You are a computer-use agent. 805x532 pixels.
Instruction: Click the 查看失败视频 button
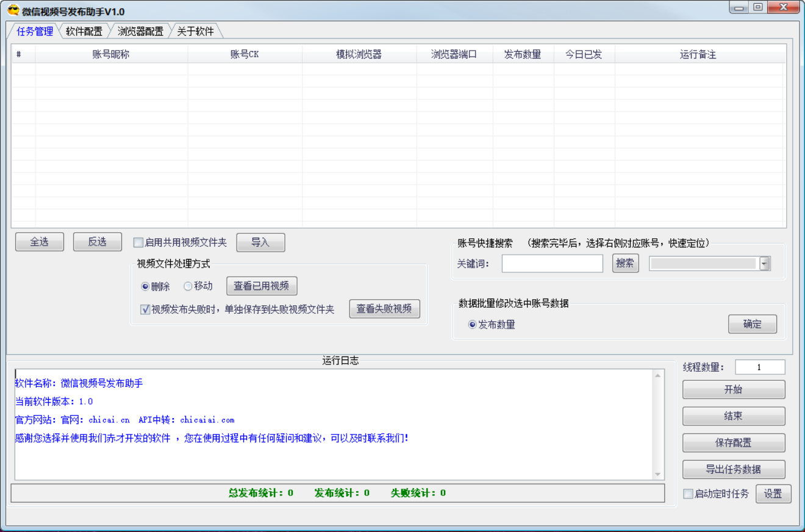tap(384, 309)
